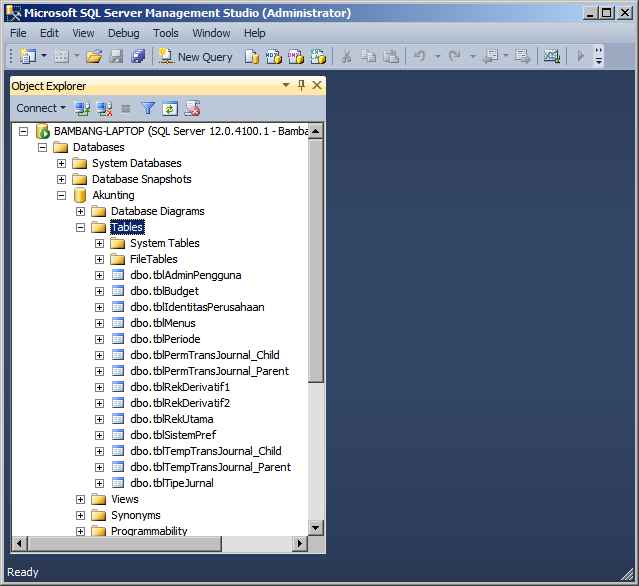Click Analysis Services DMX Query icon
This screenshot has height=586, width=639.
click(296, 56)
